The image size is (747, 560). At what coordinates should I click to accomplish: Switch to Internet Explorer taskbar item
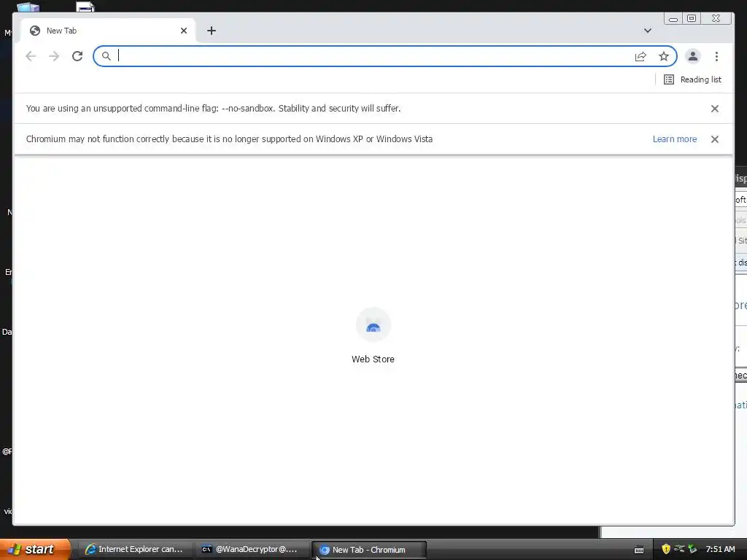coord(135,550)
